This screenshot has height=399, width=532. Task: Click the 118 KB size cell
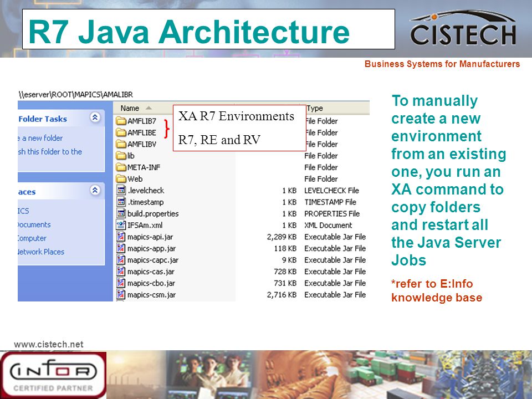[285, 248]
